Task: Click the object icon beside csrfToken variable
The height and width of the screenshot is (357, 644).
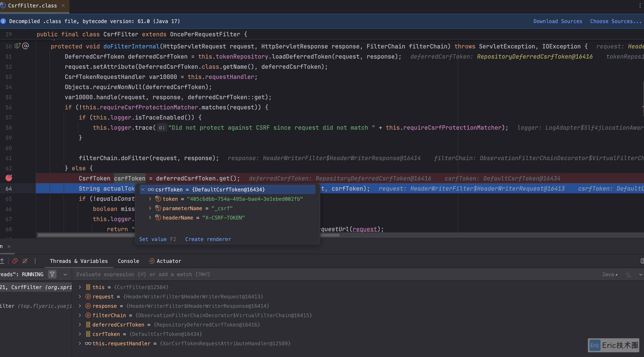Action: (88, 334)
